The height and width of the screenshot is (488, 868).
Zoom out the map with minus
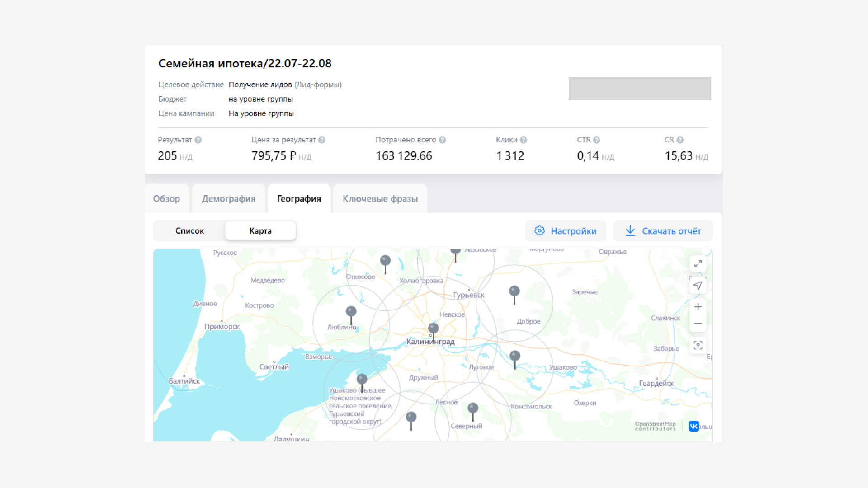tap(698, 324)
